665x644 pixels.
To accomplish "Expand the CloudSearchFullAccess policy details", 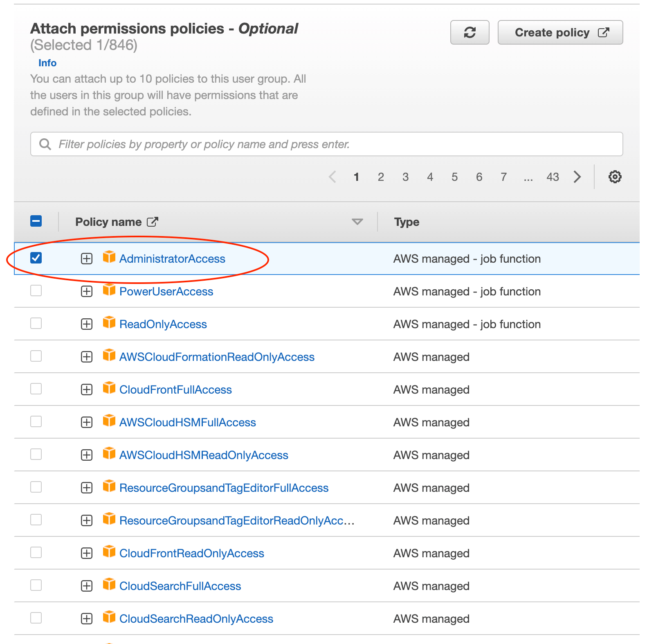I will click(87, 586).
